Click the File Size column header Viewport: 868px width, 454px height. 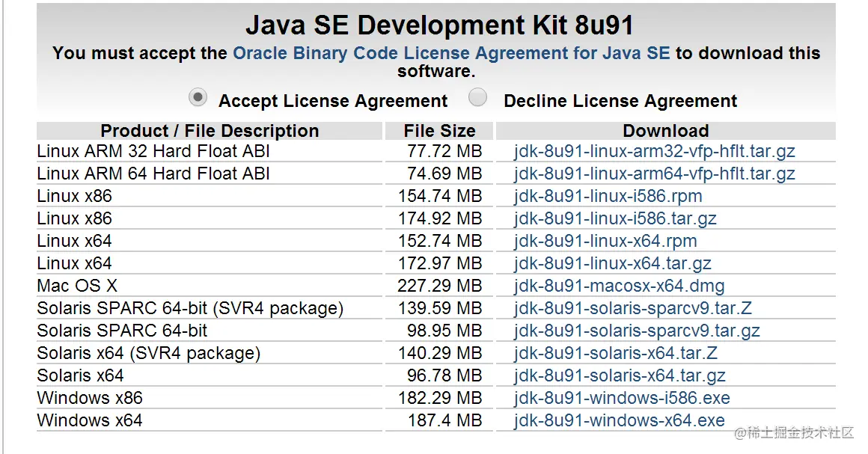pyautogui.click(x=439, y=131)
